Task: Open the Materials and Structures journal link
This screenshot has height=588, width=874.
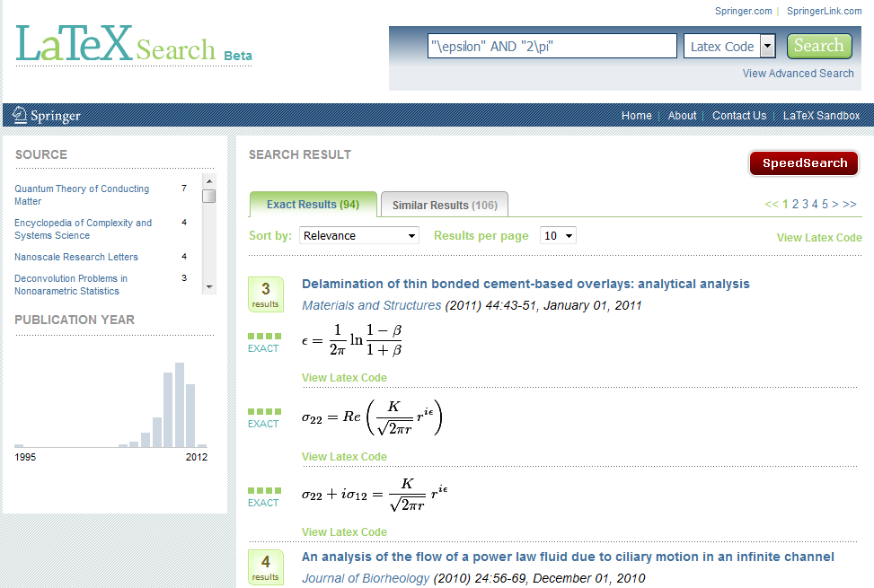Action: pyautogui.click(x=372, y=306)
